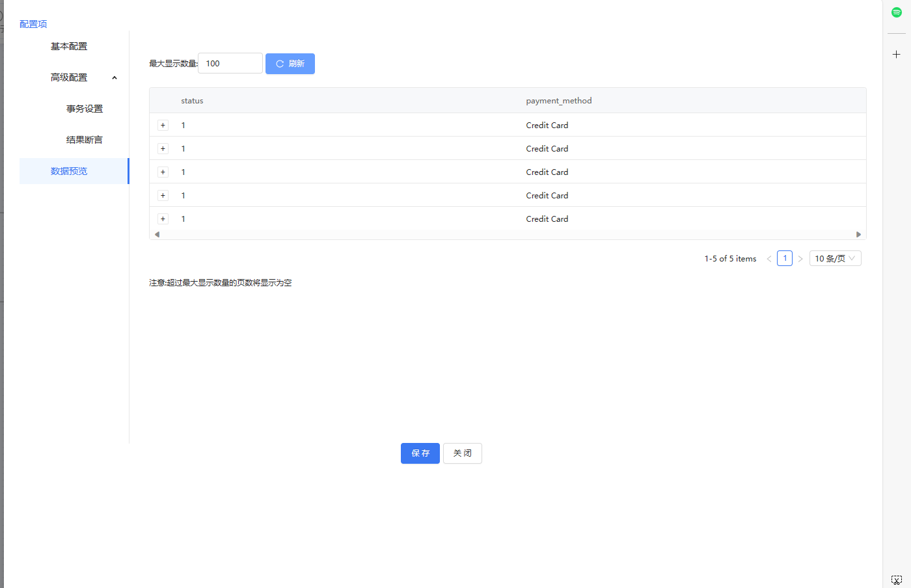Go to previous page arrow
This screenshot has height=588, width=911.
pyautogui.click(x=769, y=259)
